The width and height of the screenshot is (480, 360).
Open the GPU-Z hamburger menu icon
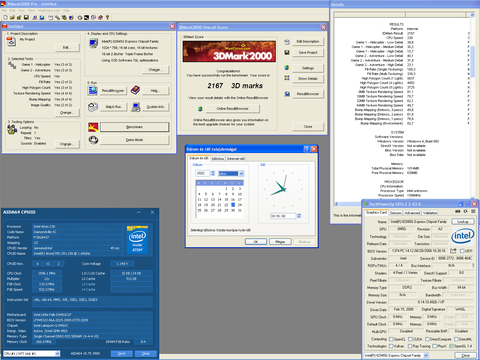click(x=473, y=211)
